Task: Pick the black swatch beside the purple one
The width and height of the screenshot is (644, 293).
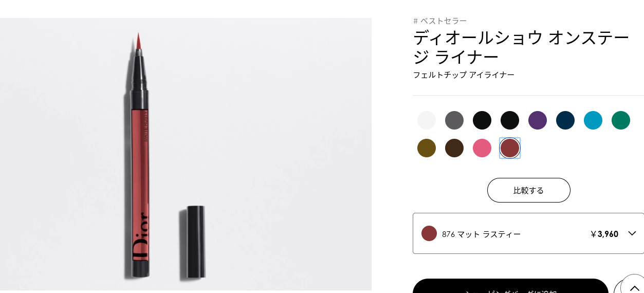Action: tap(510, 120)
